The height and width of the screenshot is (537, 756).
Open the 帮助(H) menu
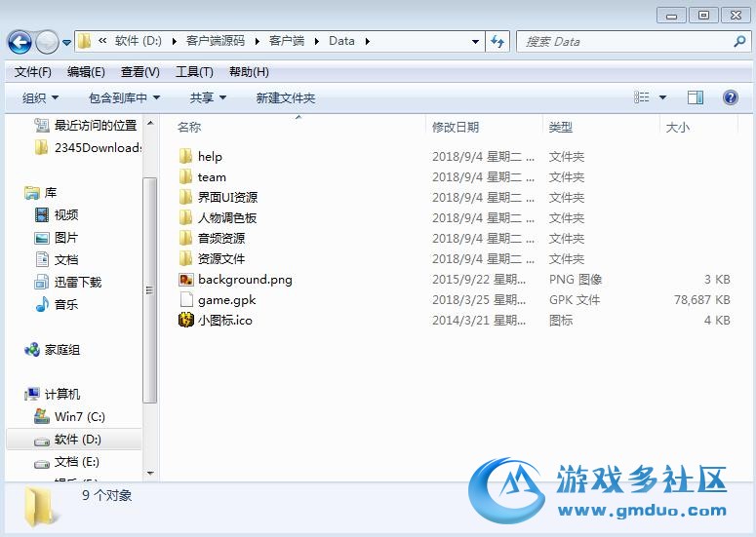point(249,72)
